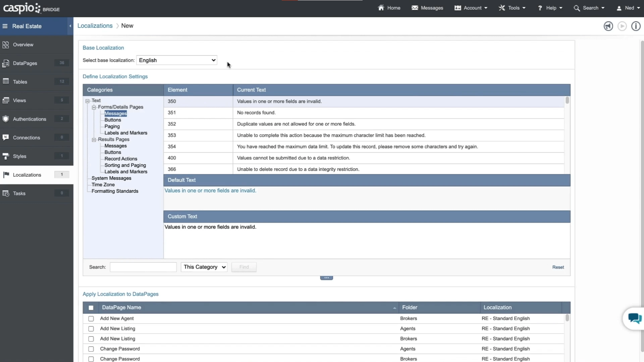Screen dimensions: 644x362
Task: Open DataPages section in sidebar
Action: (37, 63)
